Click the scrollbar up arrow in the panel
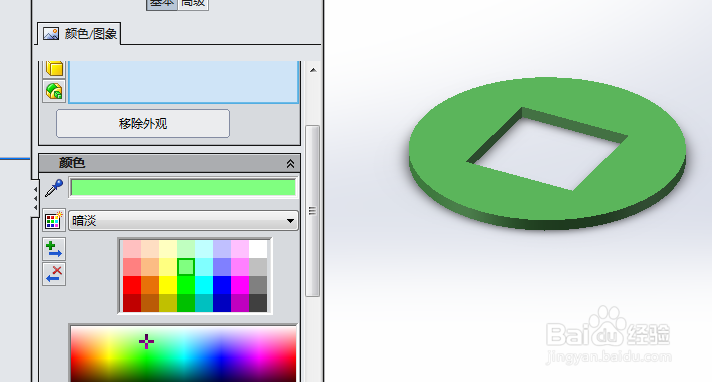The image size is (712, 382). 313,70
